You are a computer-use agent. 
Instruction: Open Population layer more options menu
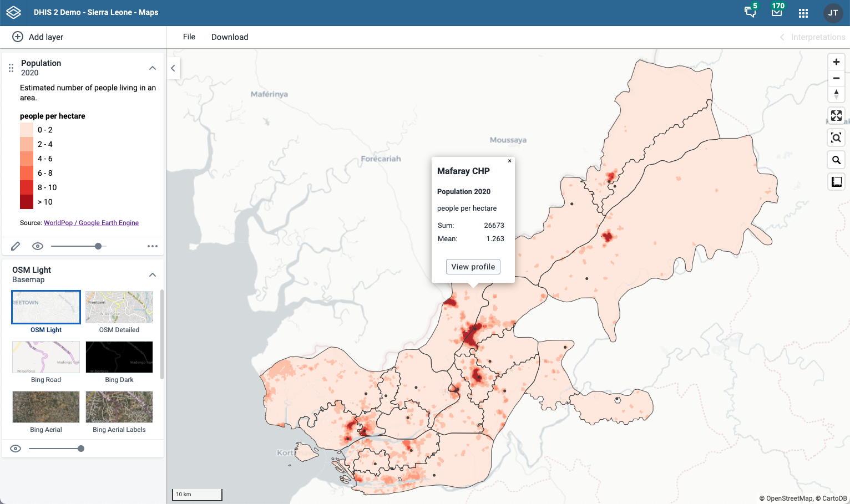153,246
